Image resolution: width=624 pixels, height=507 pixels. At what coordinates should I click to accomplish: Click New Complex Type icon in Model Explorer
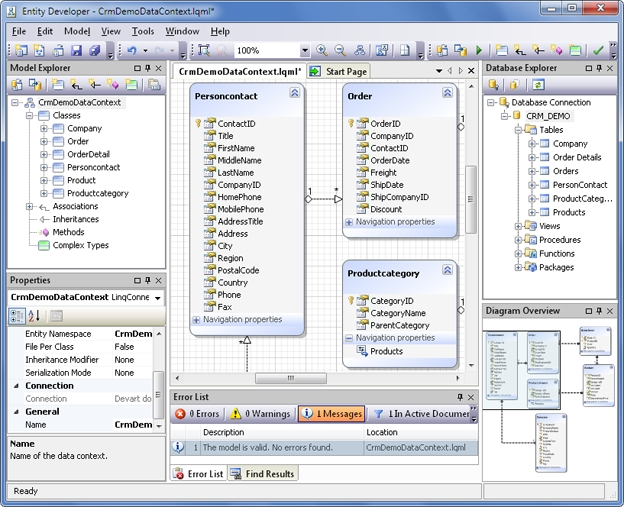point(131,84)
